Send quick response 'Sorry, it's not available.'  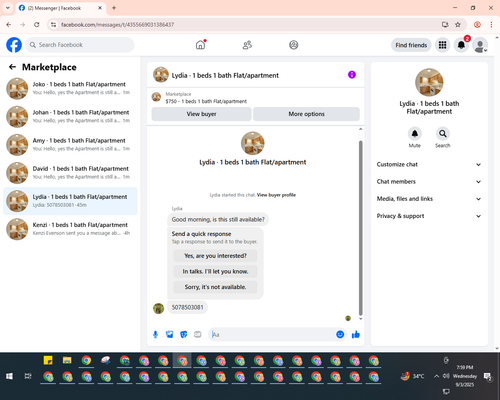coord(215,287)
